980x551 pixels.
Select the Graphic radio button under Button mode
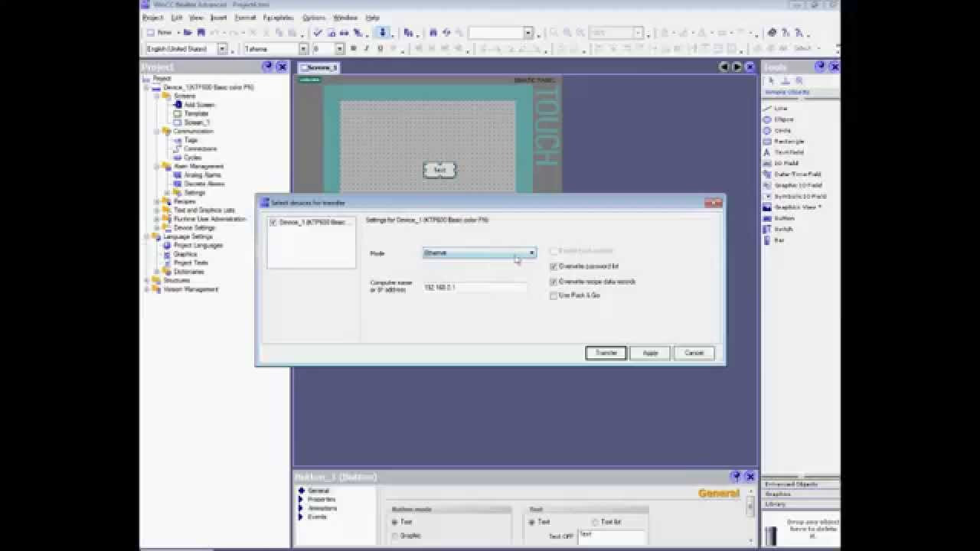(x=397, y=535)
